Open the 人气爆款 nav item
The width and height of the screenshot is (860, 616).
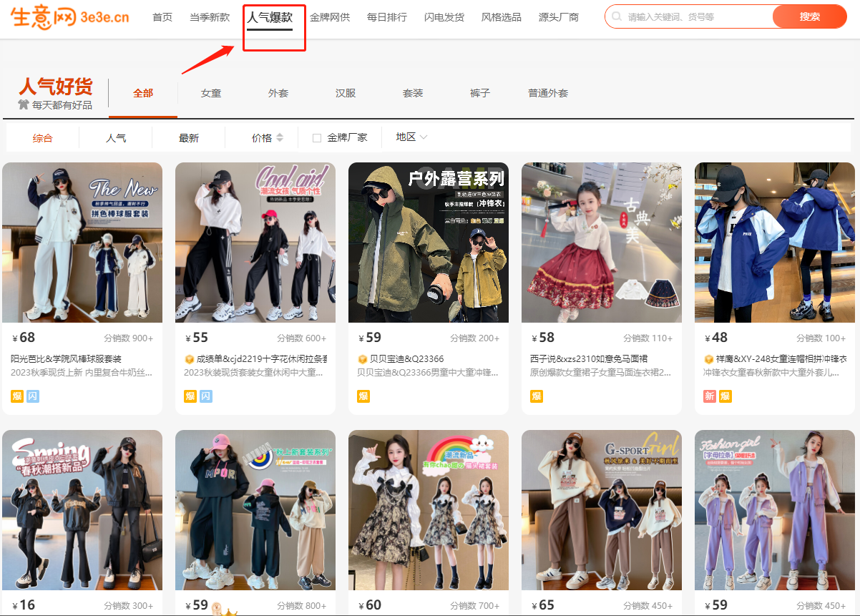point(270,17)
